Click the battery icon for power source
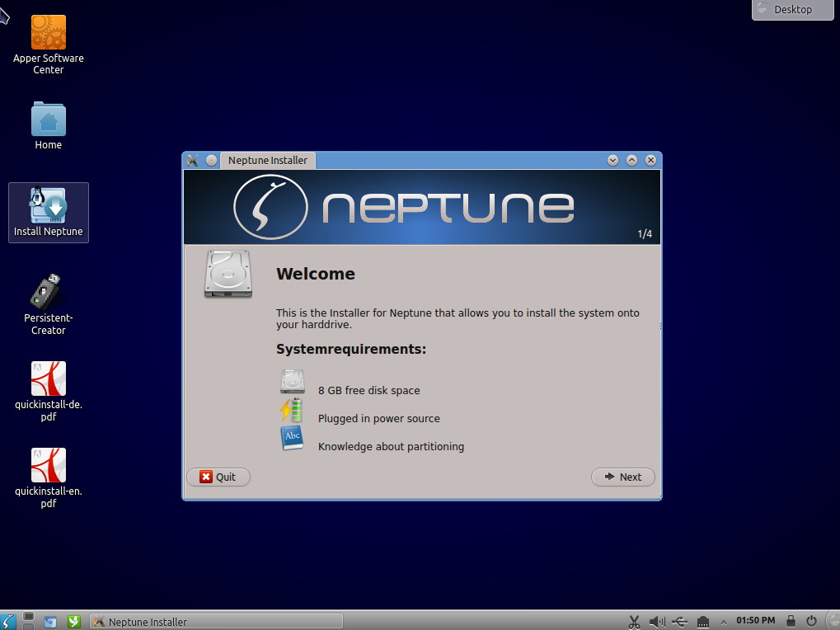 pyautogui.click(x=292, y=411)
